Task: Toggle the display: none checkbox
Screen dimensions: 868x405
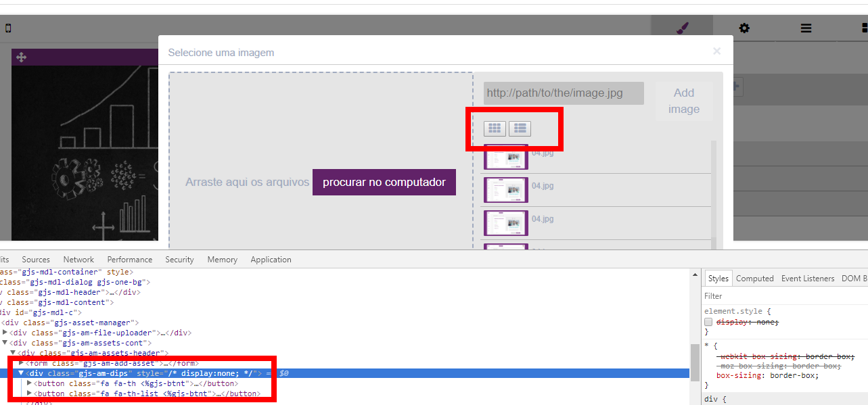Action: [708, 323]
